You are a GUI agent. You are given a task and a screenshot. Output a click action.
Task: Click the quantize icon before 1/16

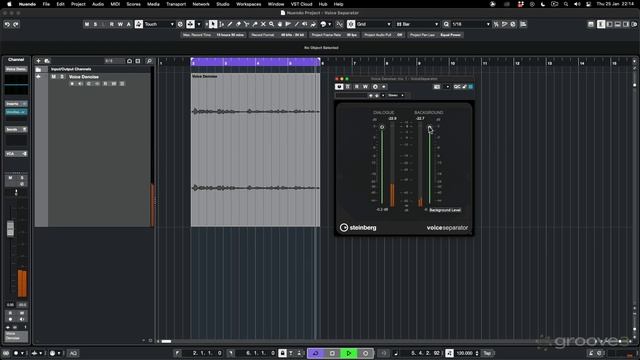tap(446, 24)
